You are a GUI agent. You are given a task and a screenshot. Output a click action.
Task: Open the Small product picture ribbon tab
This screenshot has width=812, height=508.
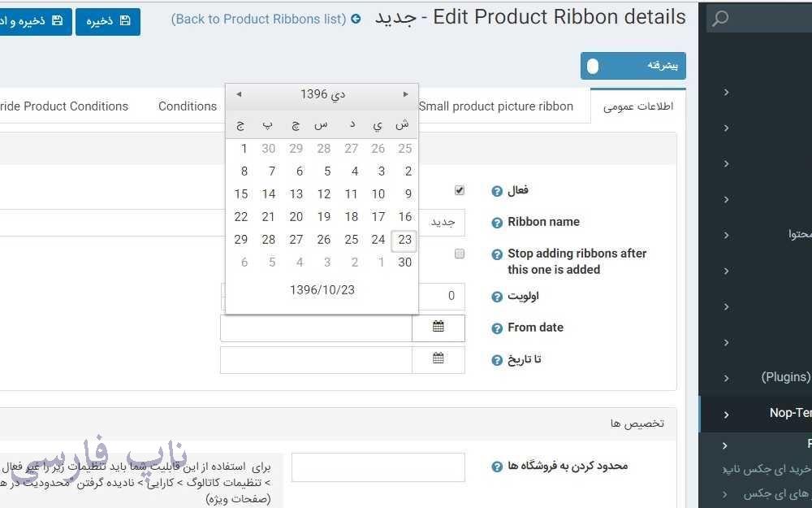(496, 106)
